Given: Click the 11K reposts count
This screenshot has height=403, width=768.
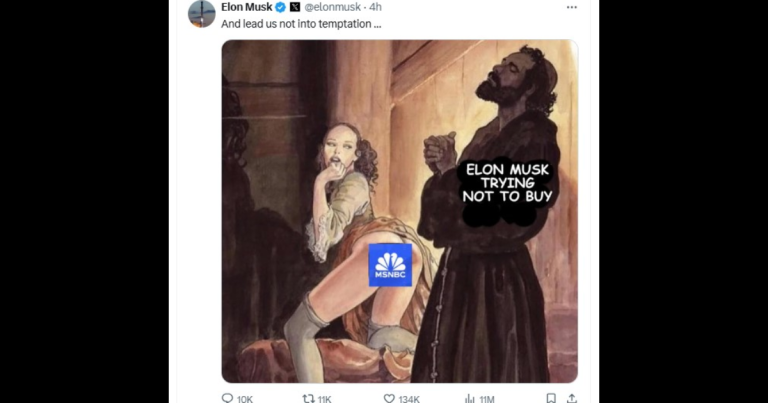Looking at the screenshot, I should pos(324,399).
